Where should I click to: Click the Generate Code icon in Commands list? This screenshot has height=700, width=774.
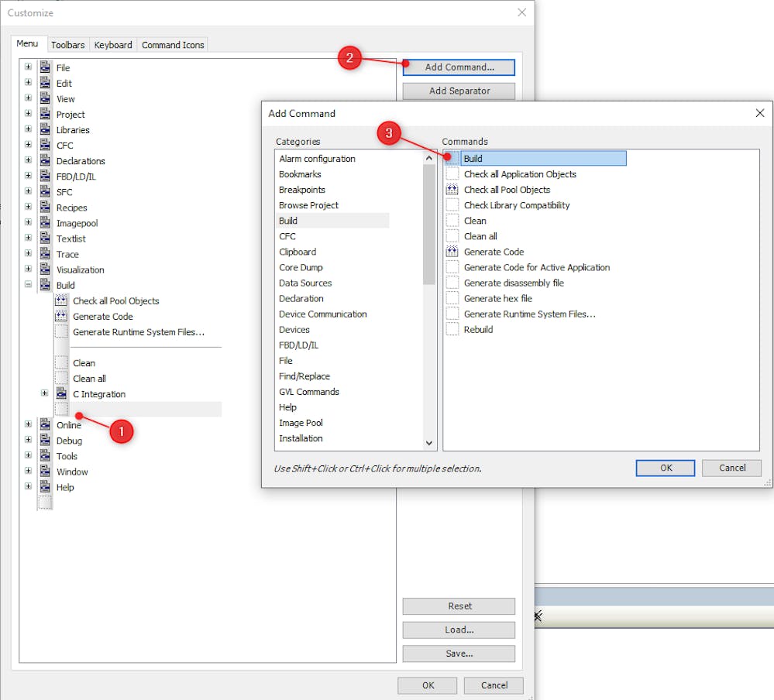pyautogui.click(x=452, y=252)
